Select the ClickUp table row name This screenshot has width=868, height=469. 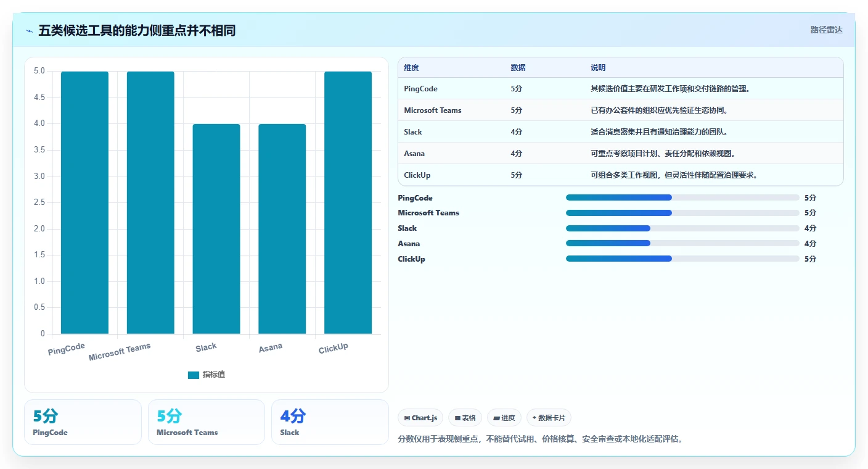pyautogui.click(x=417, y=175)
